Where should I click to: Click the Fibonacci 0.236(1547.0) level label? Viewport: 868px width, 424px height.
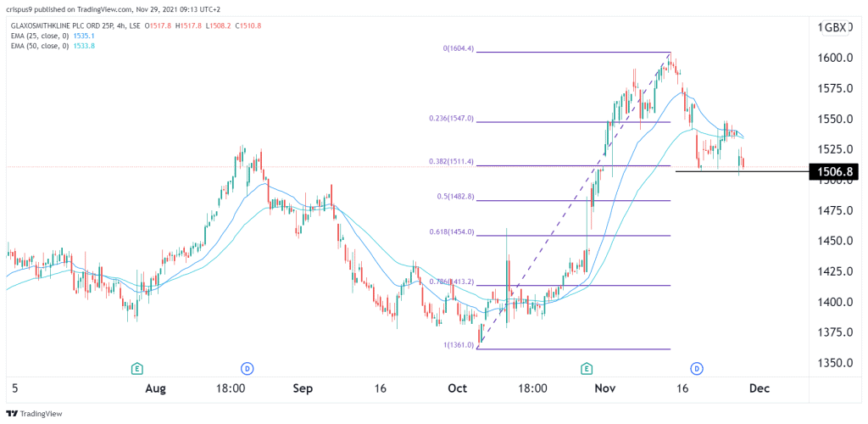coord(451,119)
